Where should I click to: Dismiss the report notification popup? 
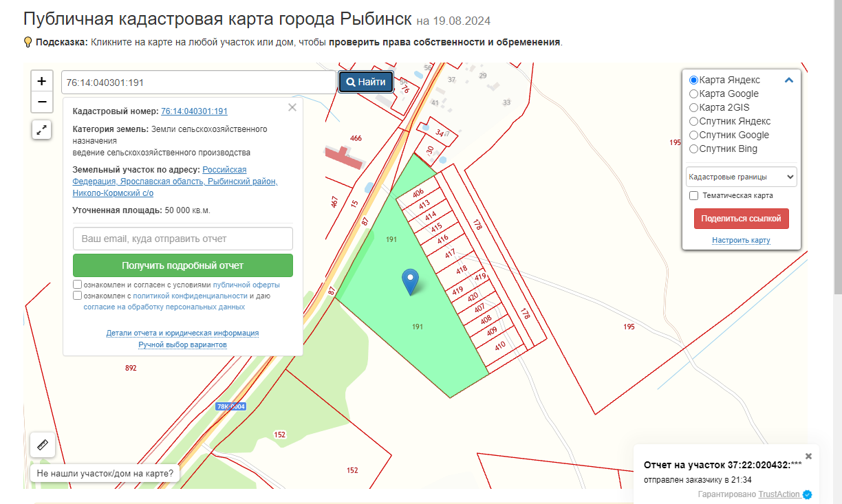point(808,455)
